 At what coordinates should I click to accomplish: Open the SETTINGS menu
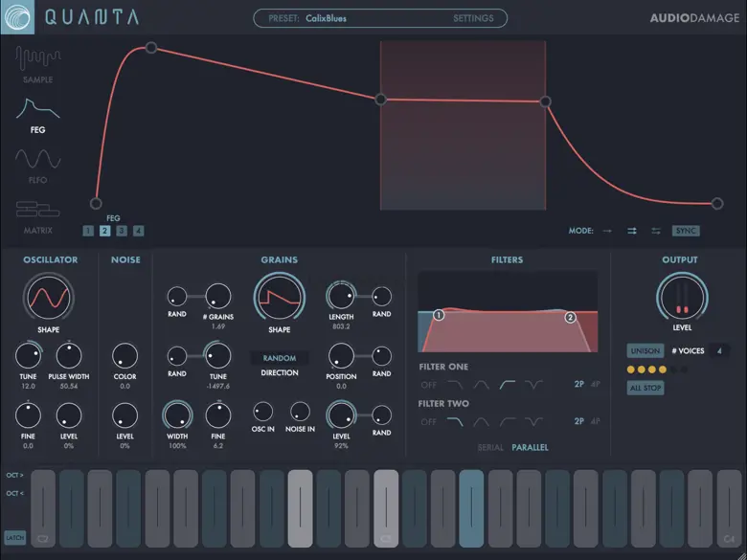click(x=473, y=18)
